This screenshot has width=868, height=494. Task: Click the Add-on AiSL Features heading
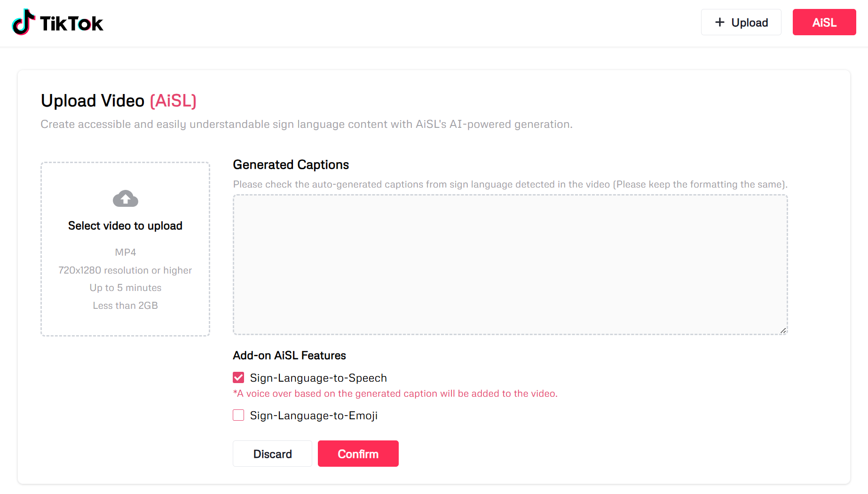tap(289, 355)
